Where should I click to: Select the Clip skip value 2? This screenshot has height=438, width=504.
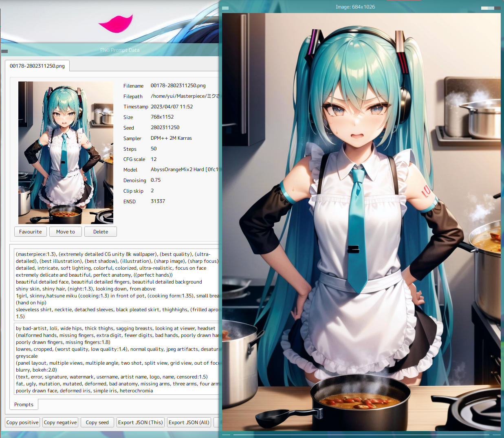[x=152, y=191]
